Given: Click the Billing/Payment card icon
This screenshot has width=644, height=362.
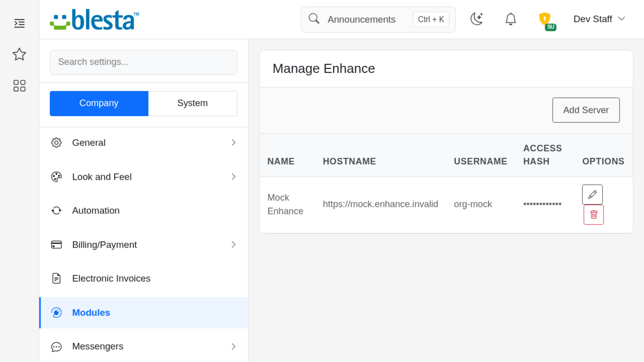Looking at the screenshot, I should [56, 245].
